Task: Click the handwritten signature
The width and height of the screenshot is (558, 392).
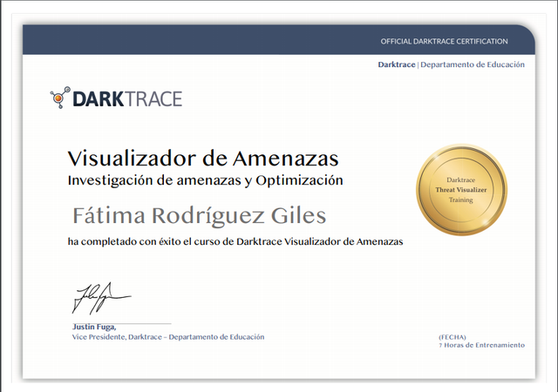Action: click(x=101, y=299)
